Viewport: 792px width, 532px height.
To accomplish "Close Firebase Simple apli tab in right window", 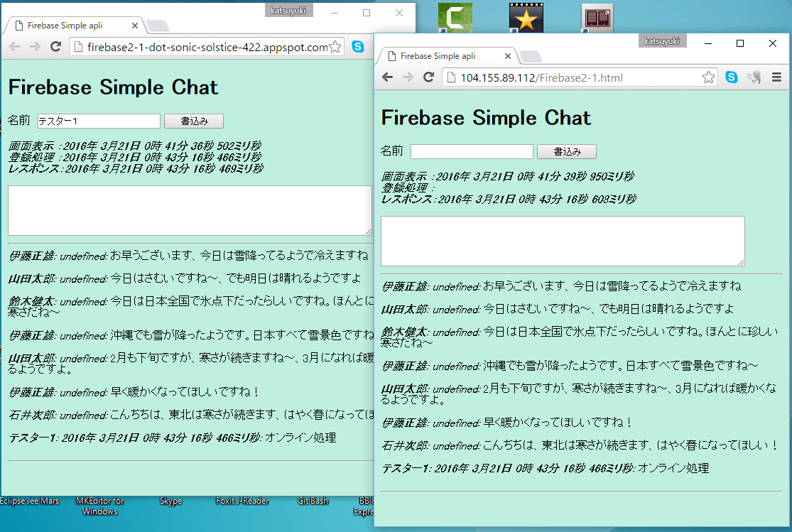I will [508, 56].
